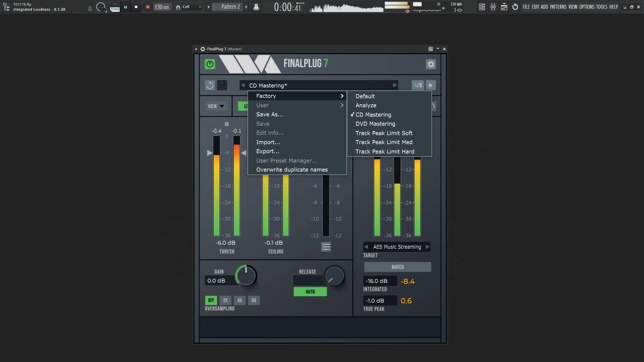
Task: Set oversampling to 8X
Action: pos(254,300)
